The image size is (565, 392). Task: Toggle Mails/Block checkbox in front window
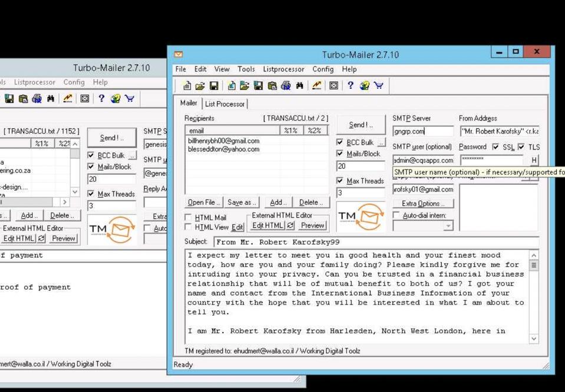tap(340, 154)
